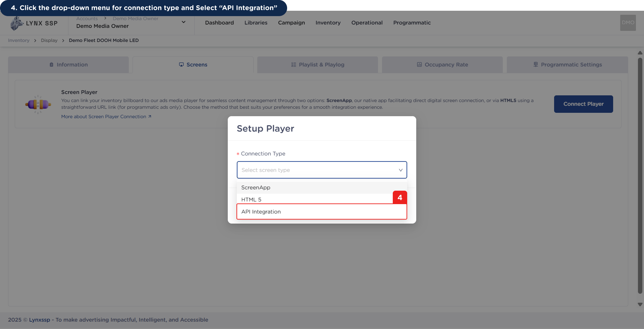Screen dimensions: 644x329
Task: Click the Screen Player heading
Action: tap(79, 92)
